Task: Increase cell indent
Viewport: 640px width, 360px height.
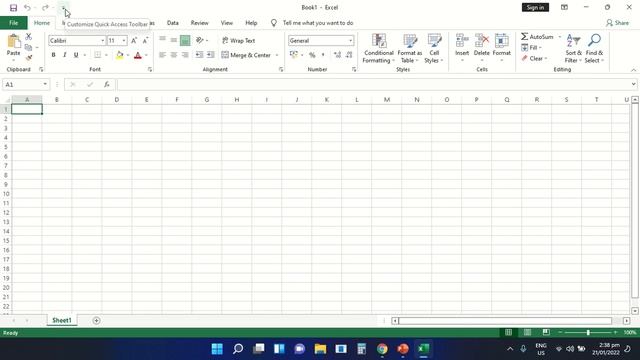Action: 211,55
